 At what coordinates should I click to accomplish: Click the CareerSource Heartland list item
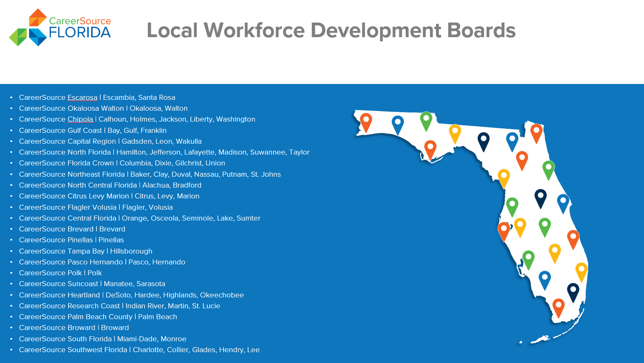[x=131, y=295]
